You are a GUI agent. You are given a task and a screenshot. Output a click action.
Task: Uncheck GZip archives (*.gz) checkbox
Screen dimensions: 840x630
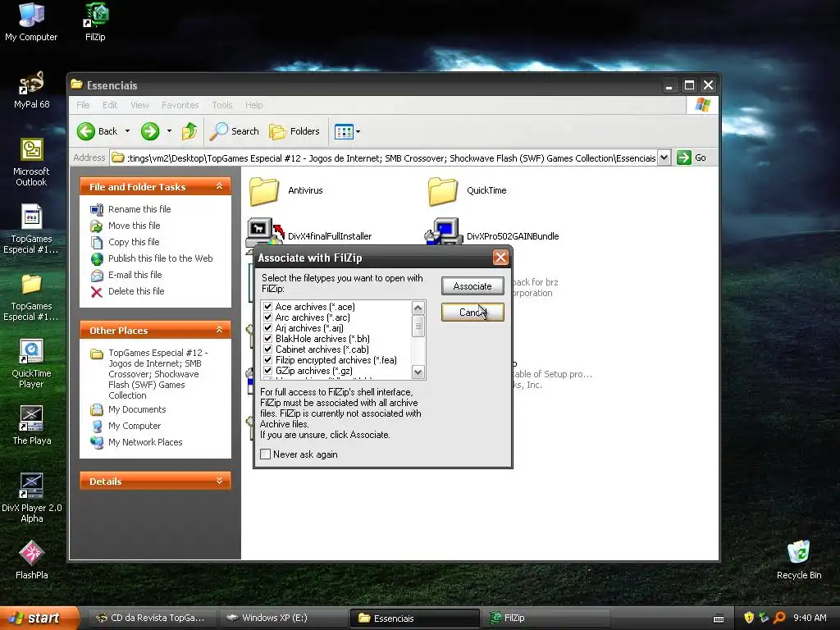click(x=268, y=371)
